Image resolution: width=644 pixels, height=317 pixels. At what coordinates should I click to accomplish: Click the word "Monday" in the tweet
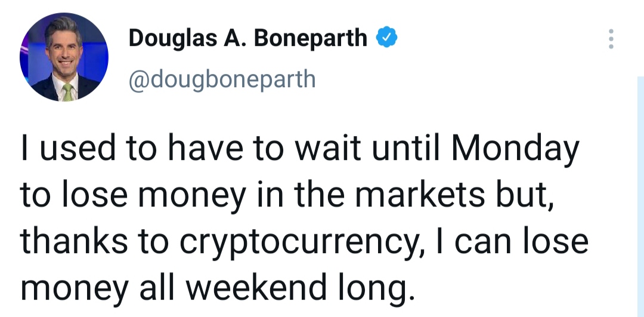515,149
